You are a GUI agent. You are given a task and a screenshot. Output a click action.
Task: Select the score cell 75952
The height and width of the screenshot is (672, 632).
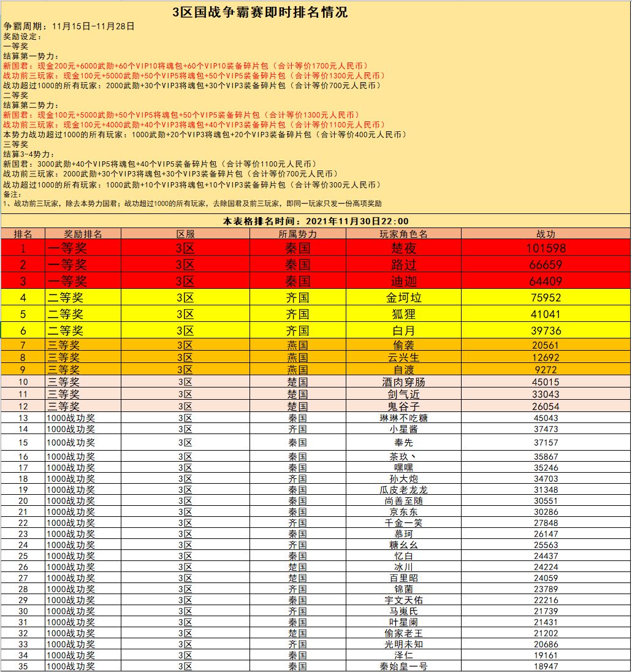[x=546, y=297]
